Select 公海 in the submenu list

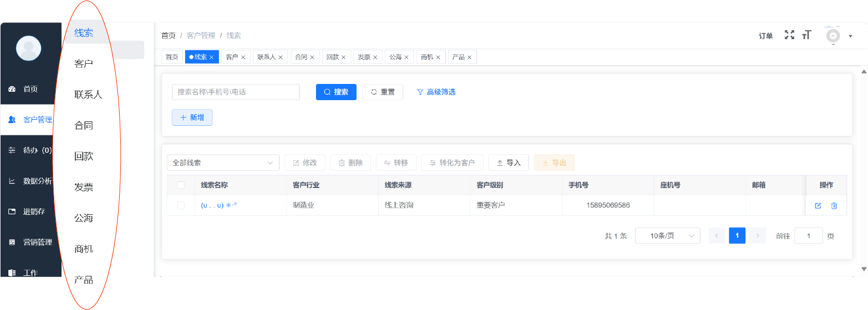point(84,218)
